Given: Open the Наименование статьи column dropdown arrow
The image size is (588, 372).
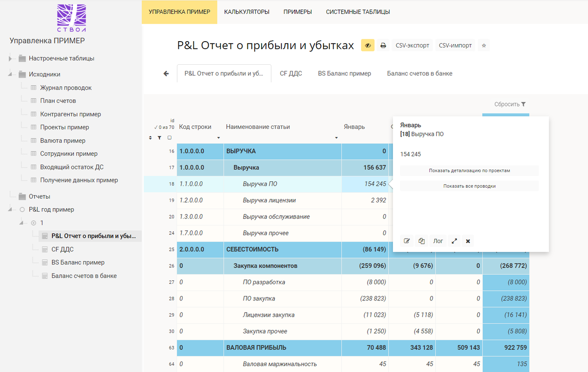Looking at the screenshot, I should (x=336, y=138).
